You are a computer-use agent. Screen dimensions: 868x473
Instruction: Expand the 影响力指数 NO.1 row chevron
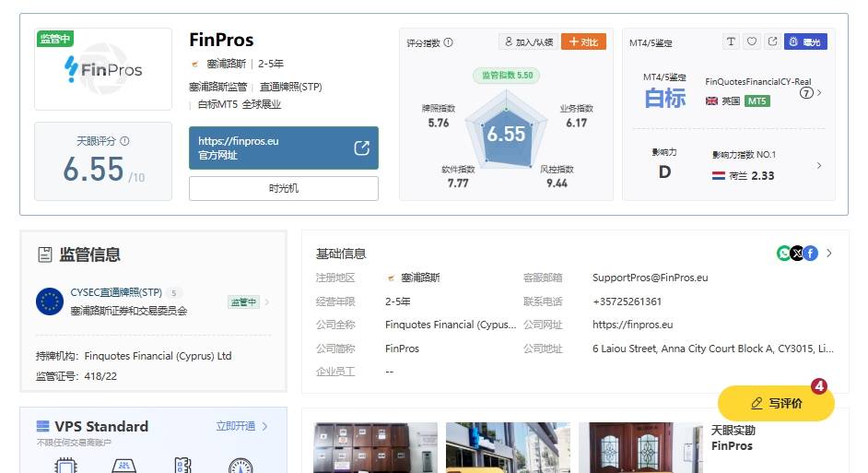pyautogui.click(x=819, y=165)
